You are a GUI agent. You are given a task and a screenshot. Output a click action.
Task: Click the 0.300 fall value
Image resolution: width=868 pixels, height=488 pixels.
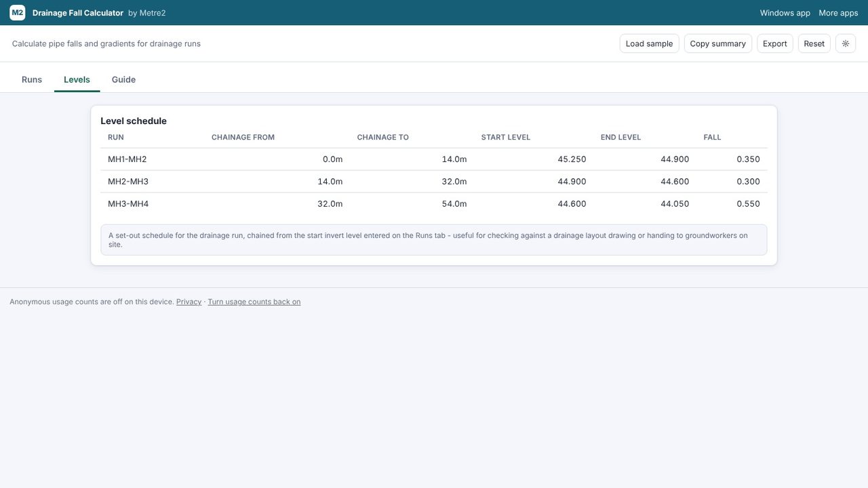[x=748, y=182]
